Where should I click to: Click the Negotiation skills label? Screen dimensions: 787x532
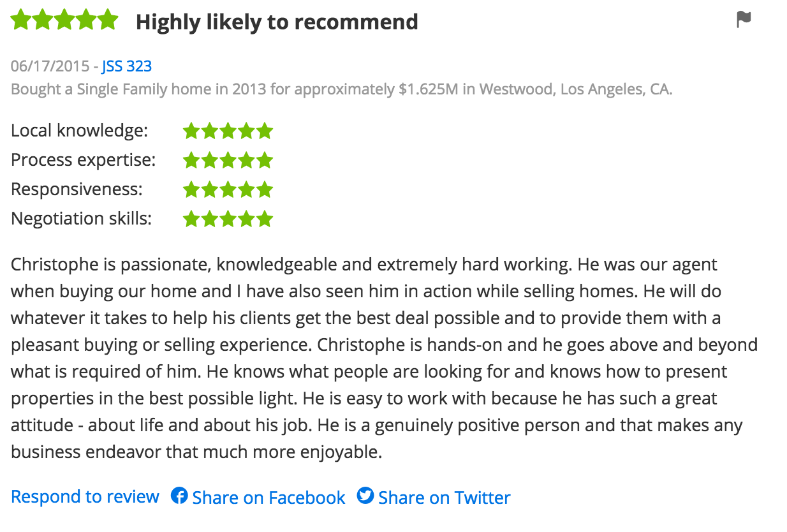pyautogui.click(x=81, y=219)
